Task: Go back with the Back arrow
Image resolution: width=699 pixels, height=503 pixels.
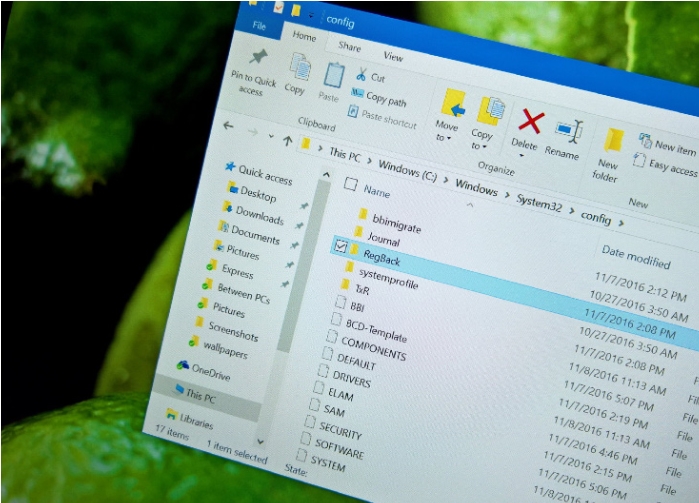Action: pyautogui.click(x=228, y=126)
